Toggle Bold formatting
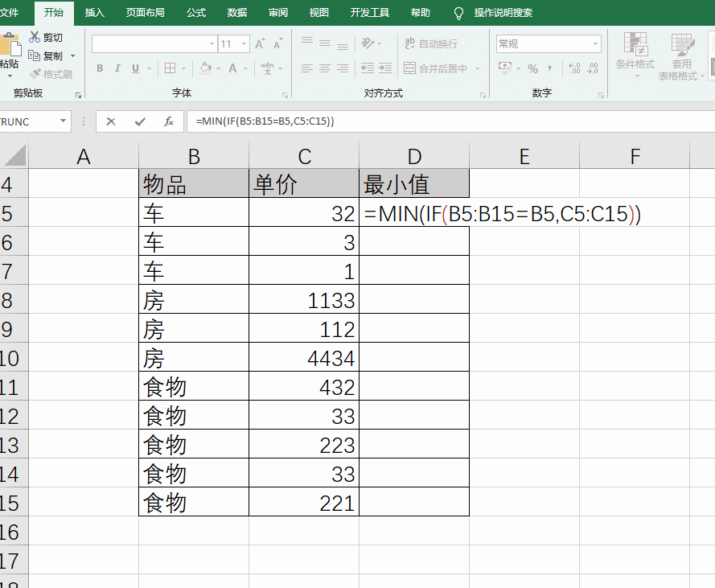 click(100, 68)
